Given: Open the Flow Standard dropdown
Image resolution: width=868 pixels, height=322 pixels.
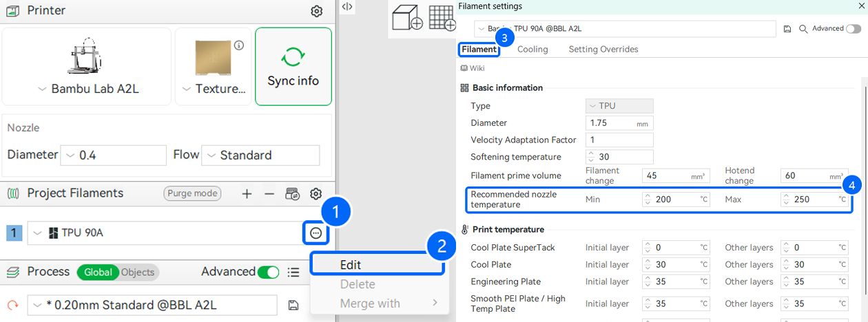Looking at the screenshot, I should click(x=260, y=155).
